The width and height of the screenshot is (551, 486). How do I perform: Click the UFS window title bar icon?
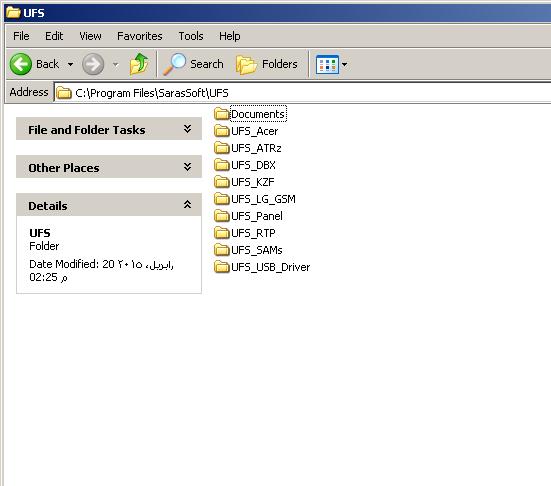pos(13,13)
